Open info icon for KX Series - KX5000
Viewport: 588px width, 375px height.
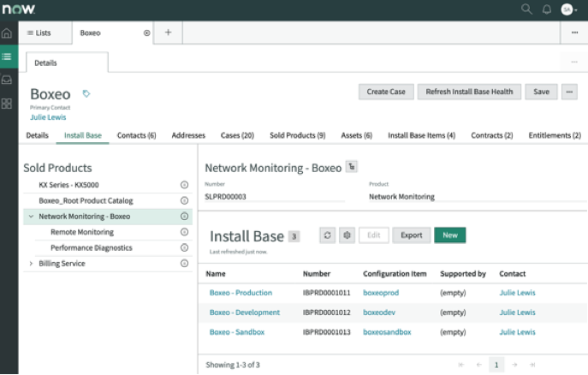(x=184, y=185)
